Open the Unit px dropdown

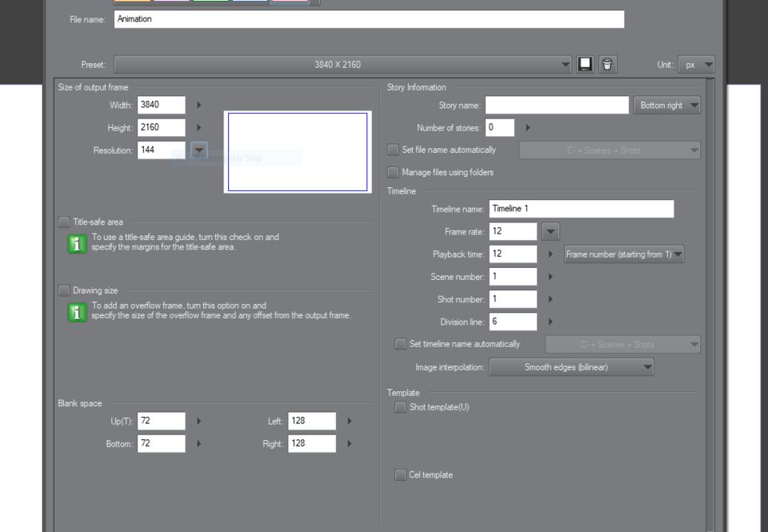tap(696, 65)
